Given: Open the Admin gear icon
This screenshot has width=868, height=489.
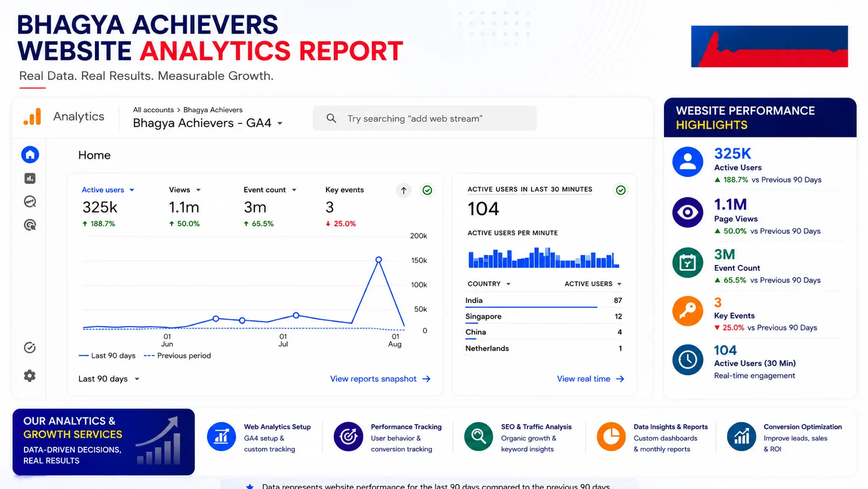Looking at the screenshot, I should pyautogui.click(x=30, y=376).
